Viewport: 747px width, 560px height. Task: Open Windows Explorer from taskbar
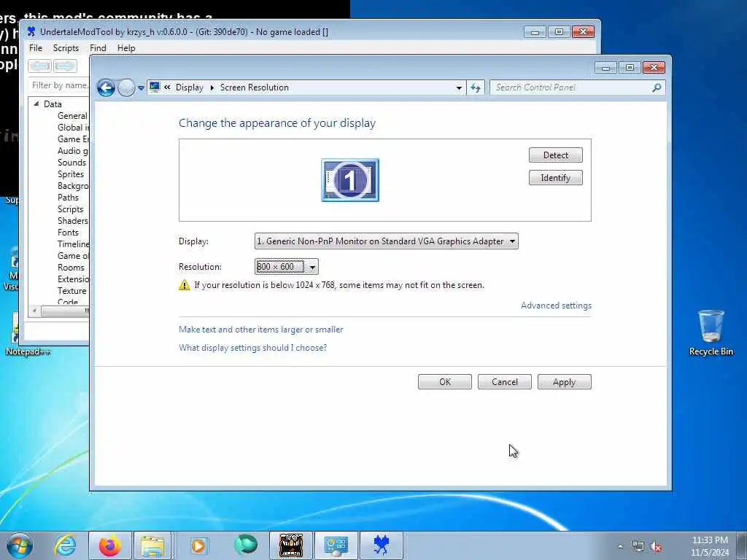point(152,545)
